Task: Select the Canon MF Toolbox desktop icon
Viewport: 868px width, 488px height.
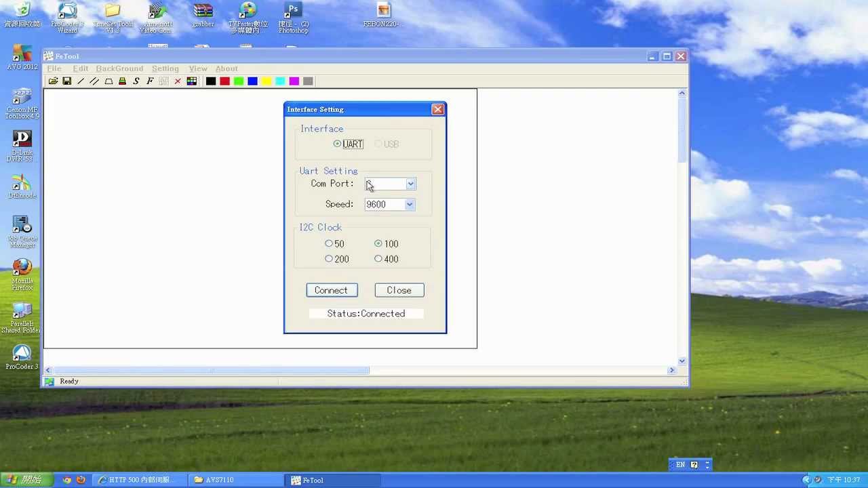Action: tap(22, 104)
